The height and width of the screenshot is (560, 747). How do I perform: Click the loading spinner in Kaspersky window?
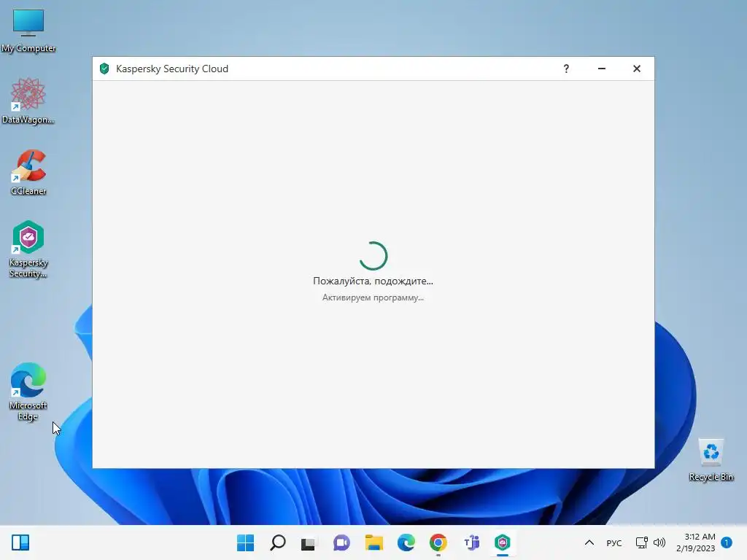[373, 256]
